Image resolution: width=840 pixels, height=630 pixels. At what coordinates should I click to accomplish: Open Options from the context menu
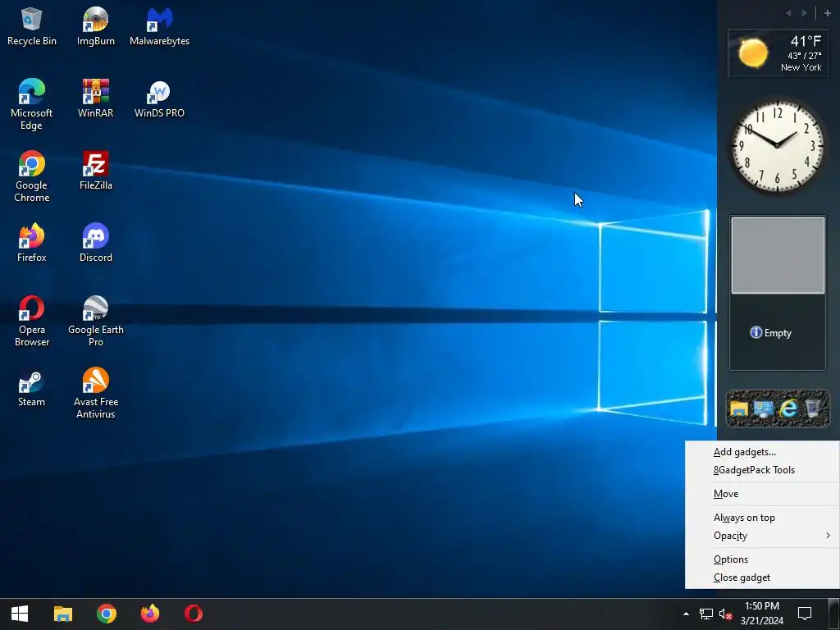coord(762,559)
